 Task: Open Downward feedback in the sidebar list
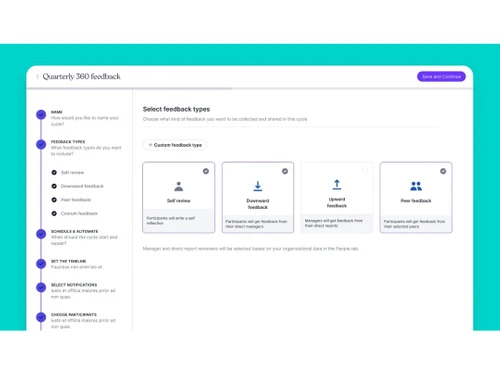pyautogui.click(x=82, y=186)
